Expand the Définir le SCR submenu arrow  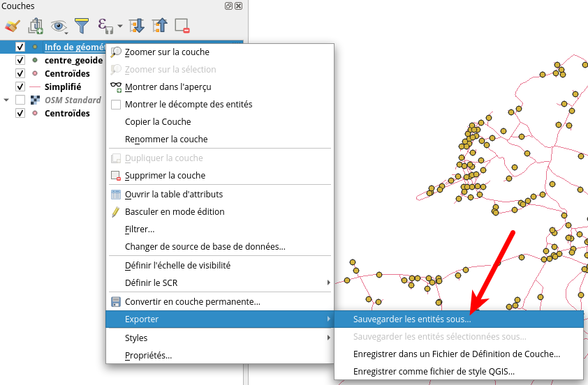[328, 282]
